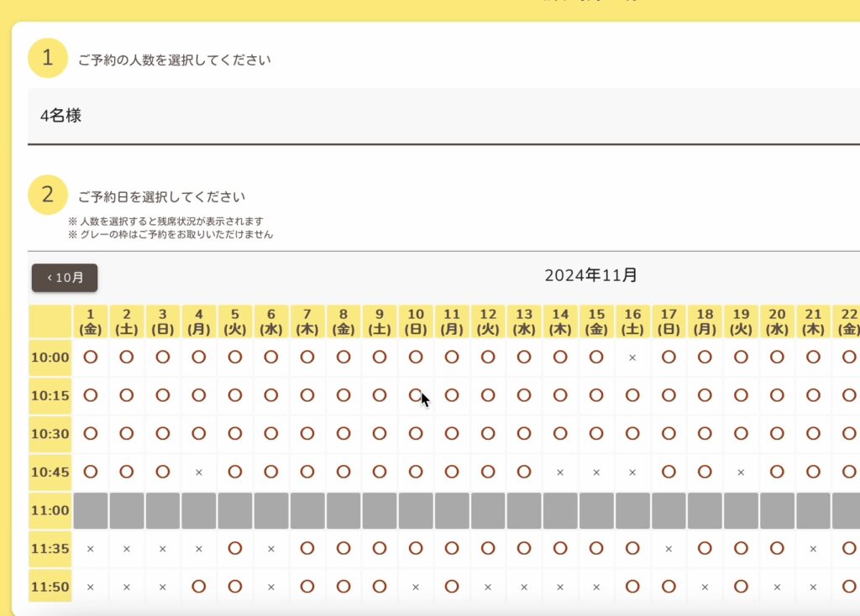Click the November 10 (日) column header
This screenshot has height=616, width=860.
coord(416,321)
